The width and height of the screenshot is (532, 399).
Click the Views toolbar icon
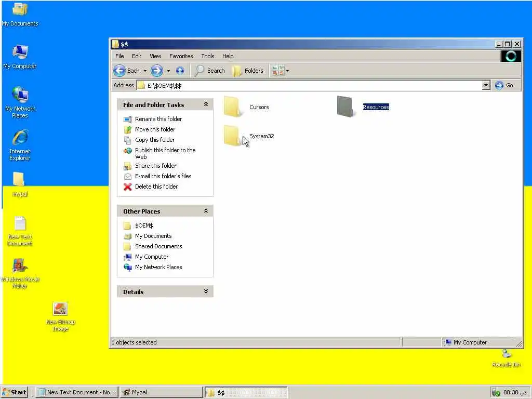coord(278,71)
